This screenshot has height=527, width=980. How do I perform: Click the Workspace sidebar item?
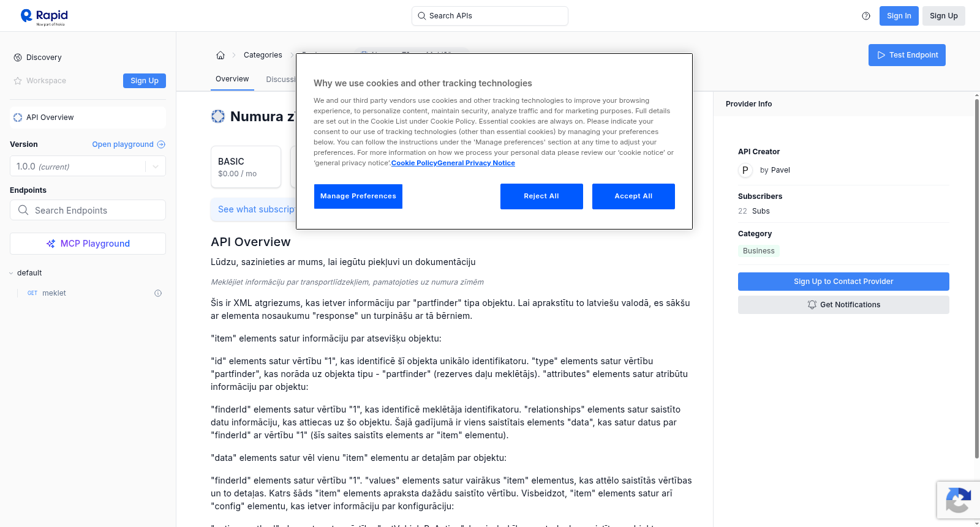(46, 81)
